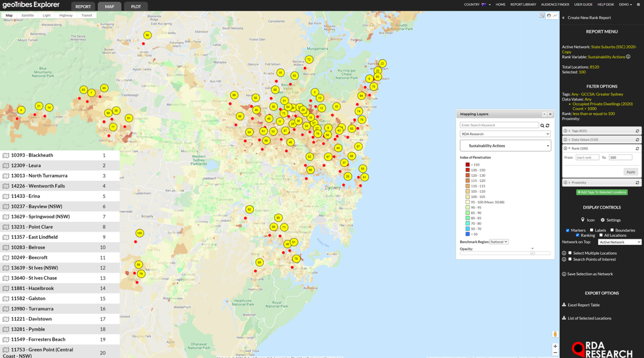Click the map zoom search icon
644x358 pixels.
542,15
